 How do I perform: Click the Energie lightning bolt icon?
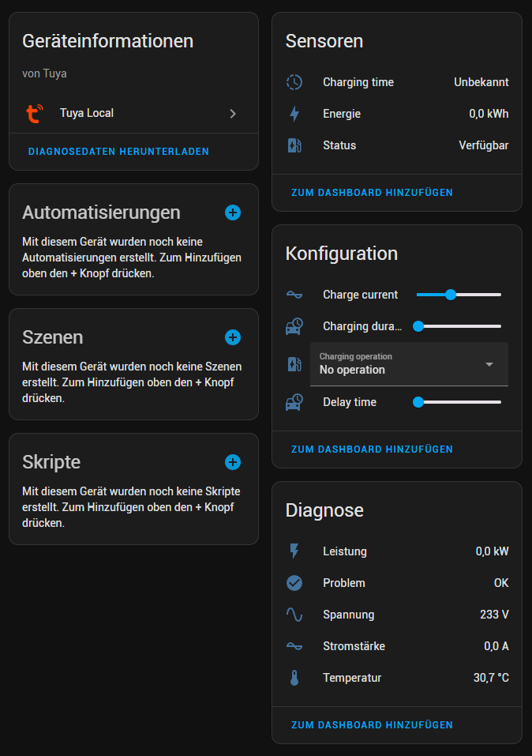coord(294,114)
